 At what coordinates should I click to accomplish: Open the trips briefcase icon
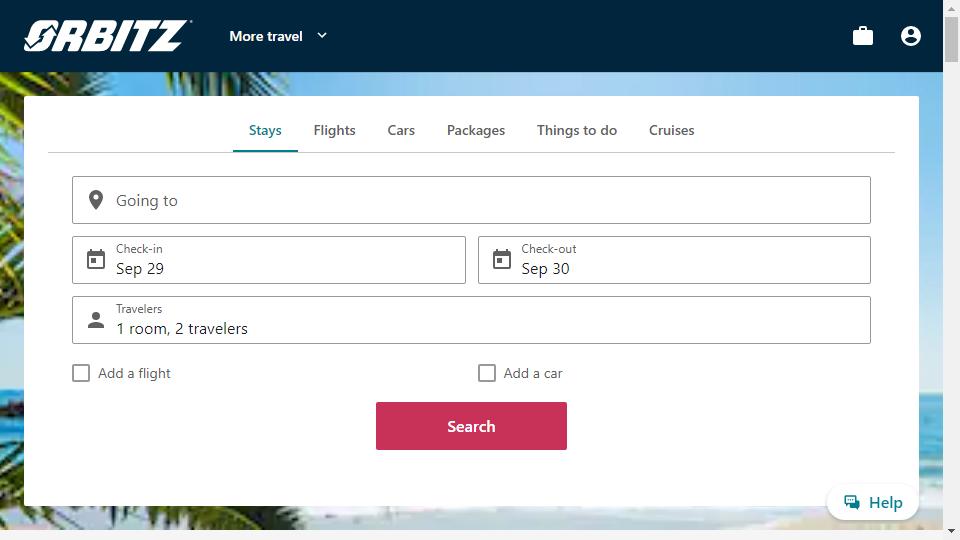863,36
